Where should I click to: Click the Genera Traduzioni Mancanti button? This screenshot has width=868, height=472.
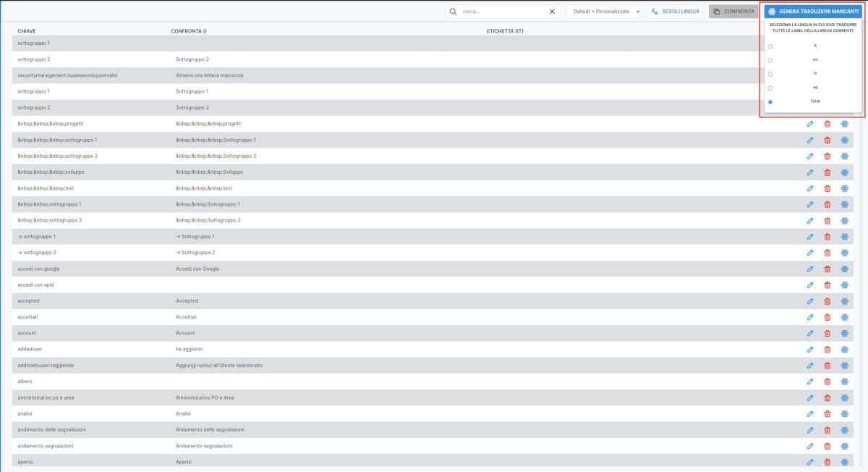point(813,12)
